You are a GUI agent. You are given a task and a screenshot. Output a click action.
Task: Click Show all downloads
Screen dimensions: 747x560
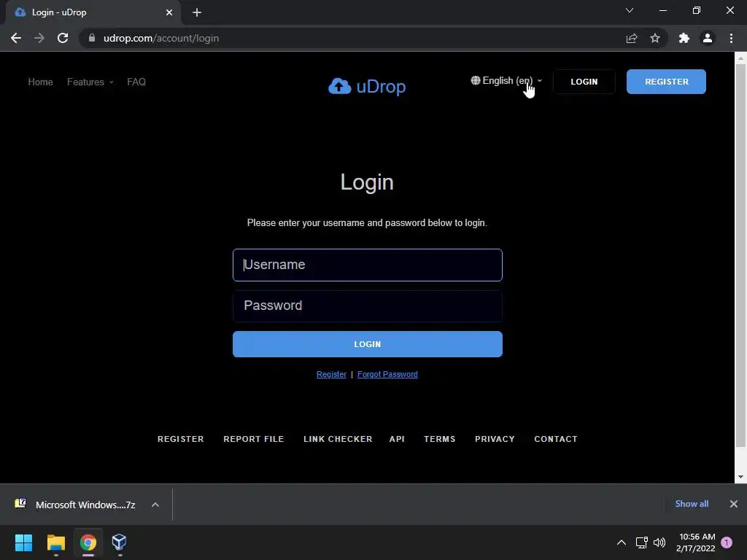click(x=692, y=504)
